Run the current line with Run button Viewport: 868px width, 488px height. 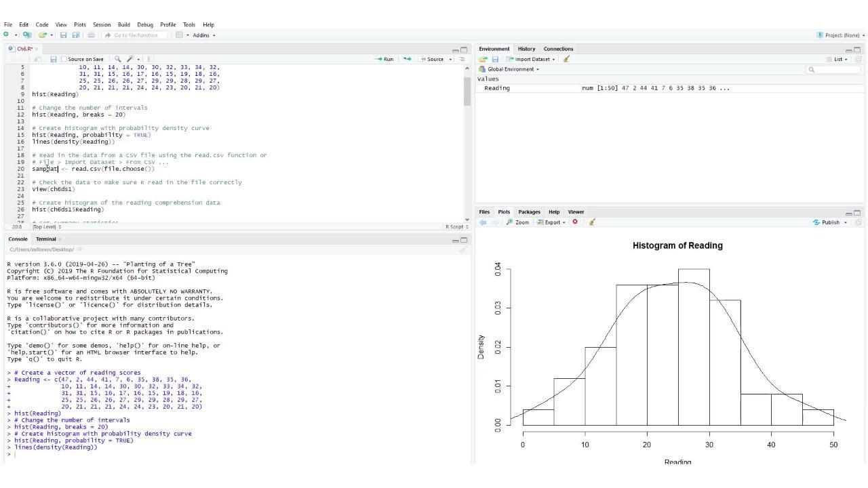pos(384,59)
